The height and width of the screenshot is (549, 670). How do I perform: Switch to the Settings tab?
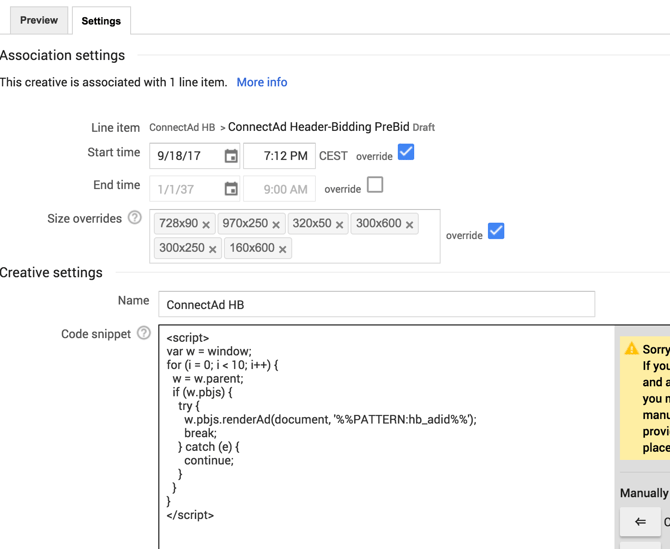click(101, 21)
